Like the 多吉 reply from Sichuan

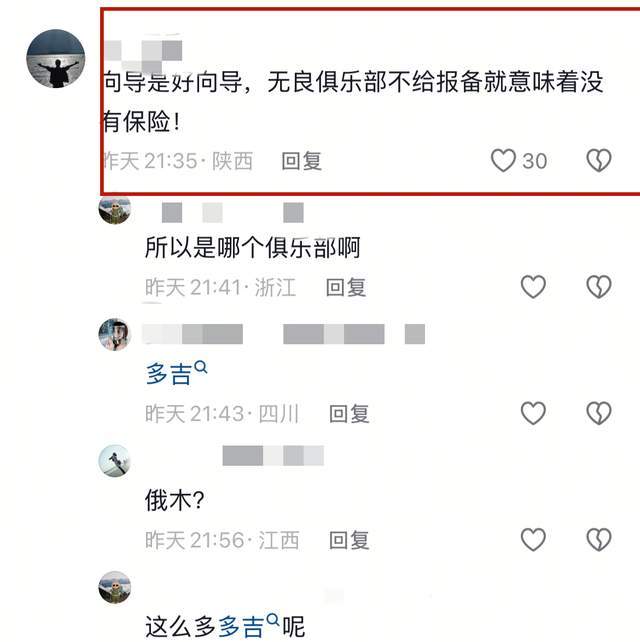(533, 413)
